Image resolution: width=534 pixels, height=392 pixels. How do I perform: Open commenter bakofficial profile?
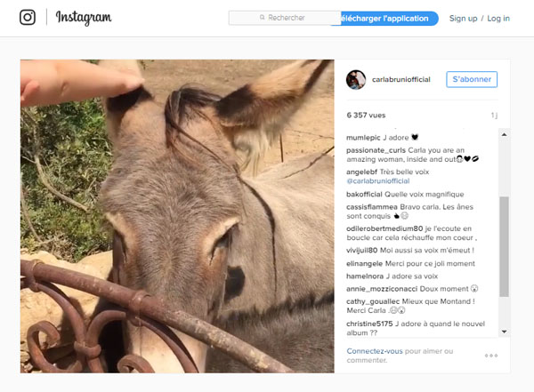pyautogui.click(x=368, y=194)
